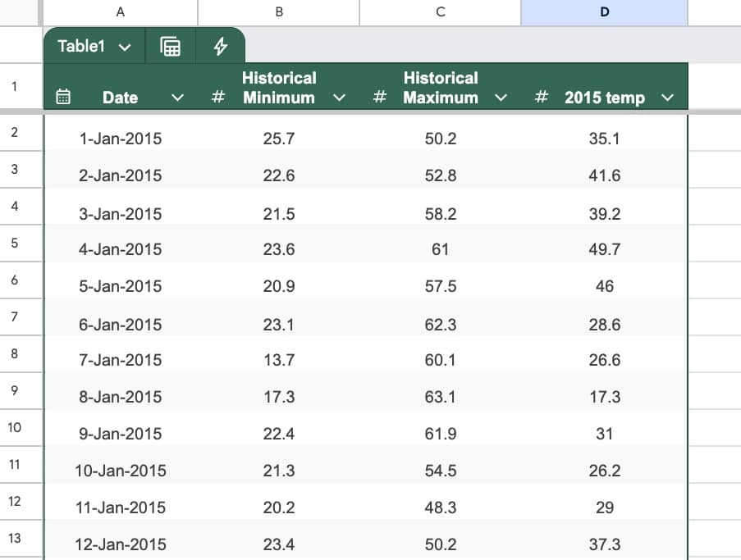The image size is (741, 560).
Task: Expand the Historical Maximum column dropdown
Action: point(501,98)
